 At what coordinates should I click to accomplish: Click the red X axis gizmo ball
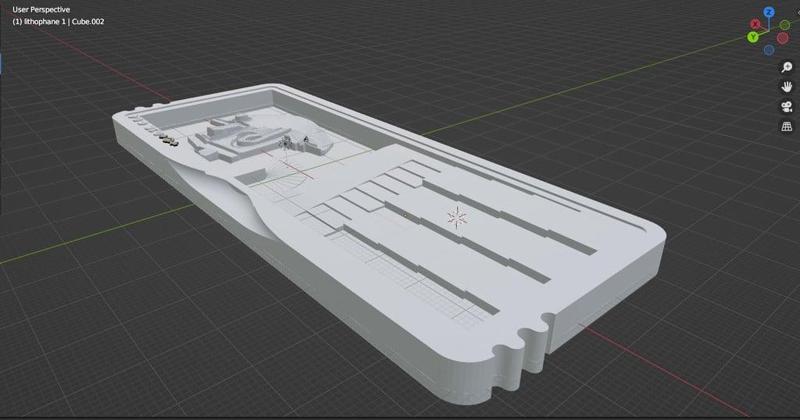coord(756,24)
